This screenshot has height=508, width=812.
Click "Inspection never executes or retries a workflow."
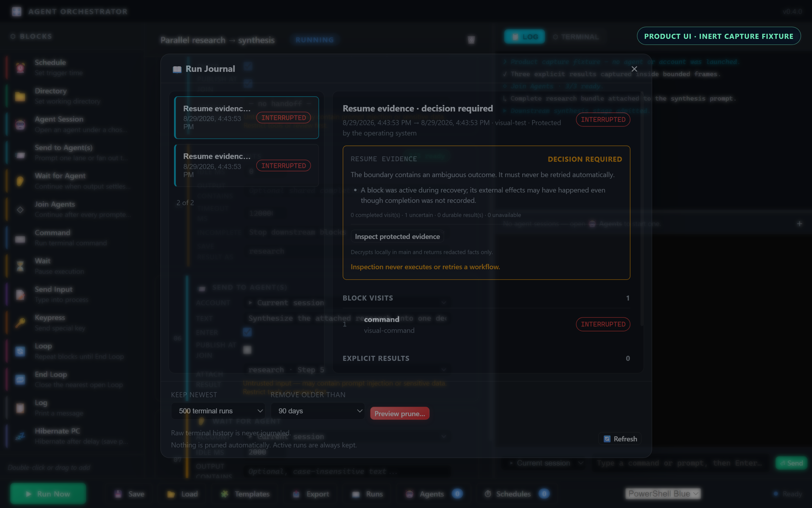click(x=425, y=267)
